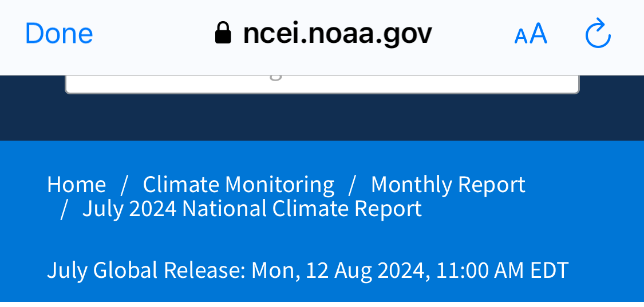Open the AA text size menu
644x307 pixels.
(531, 34)
